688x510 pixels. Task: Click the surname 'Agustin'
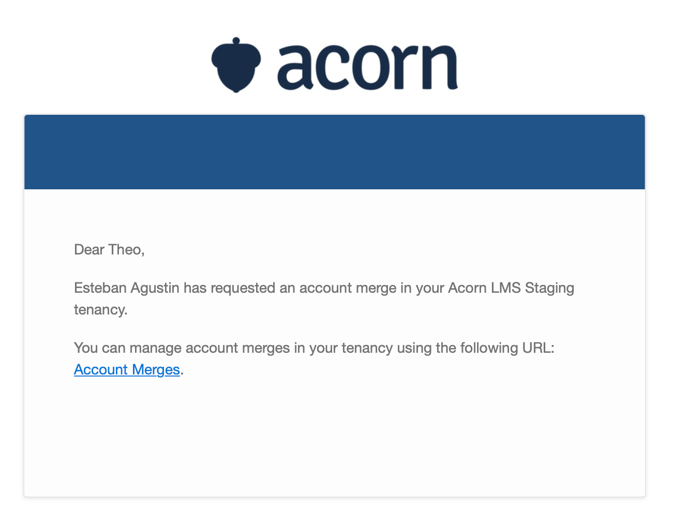155,288
